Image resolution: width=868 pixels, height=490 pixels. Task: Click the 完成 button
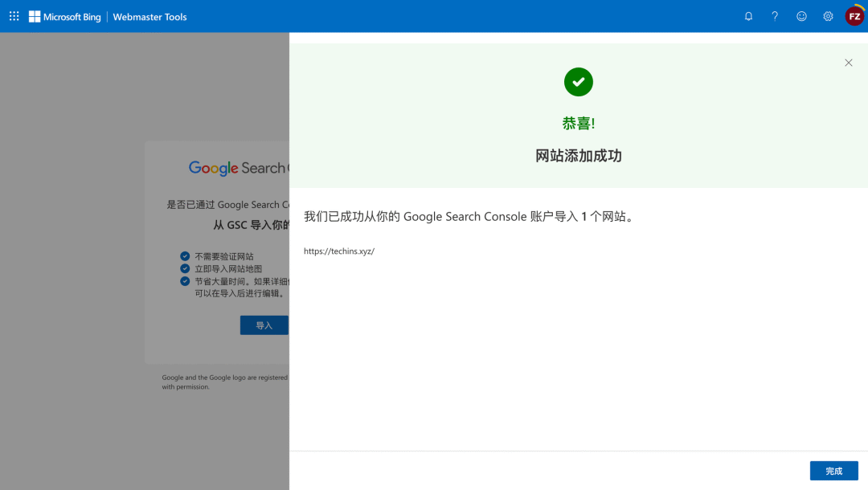coord(834,471)
